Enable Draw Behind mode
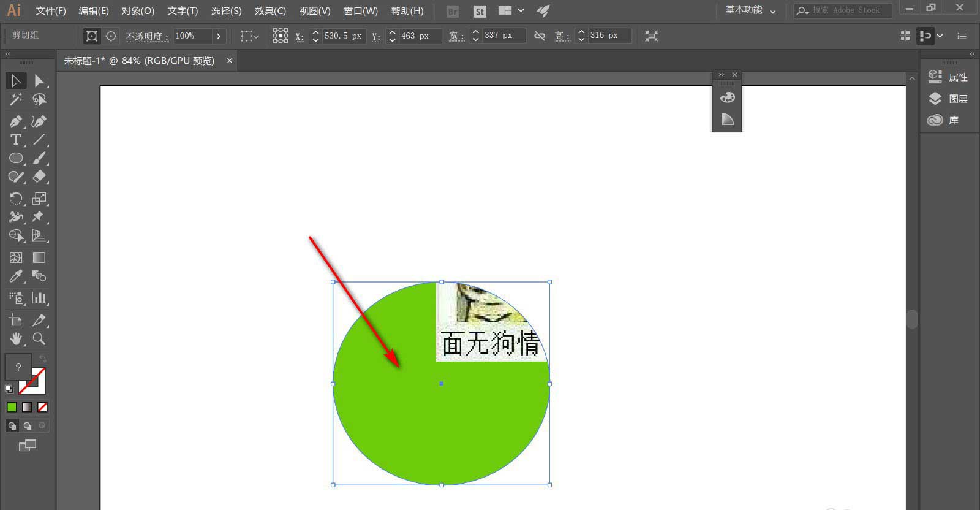Viewport: 980px width, 510px height. (28, 425)
